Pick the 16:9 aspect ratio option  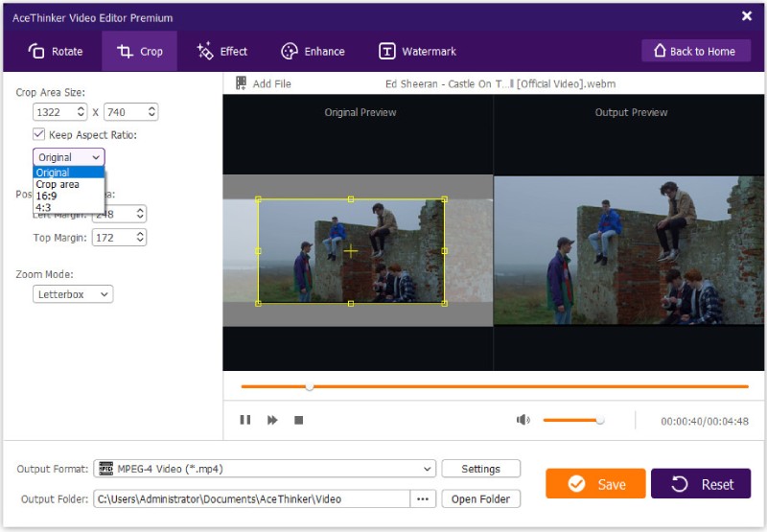[68, 197]
